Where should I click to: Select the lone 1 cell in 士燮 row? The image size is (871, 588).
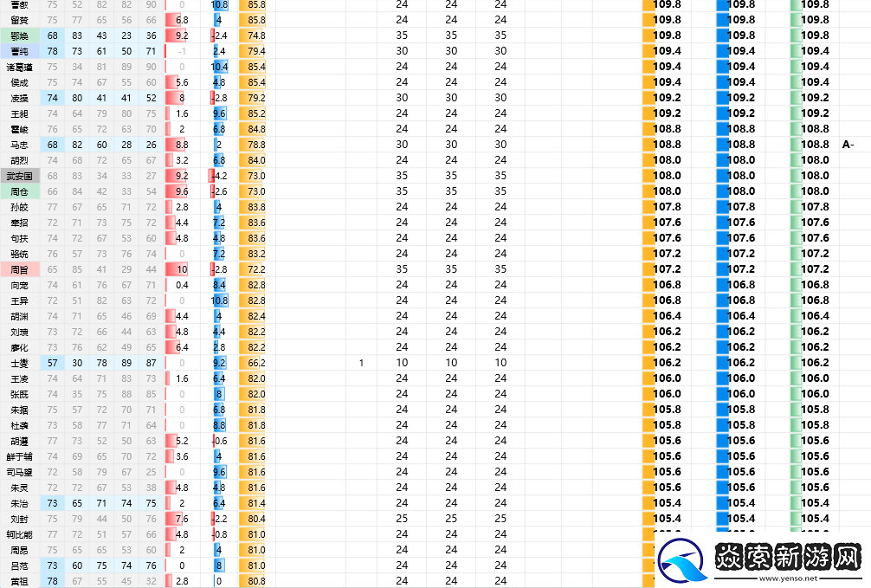pos(361,363)
